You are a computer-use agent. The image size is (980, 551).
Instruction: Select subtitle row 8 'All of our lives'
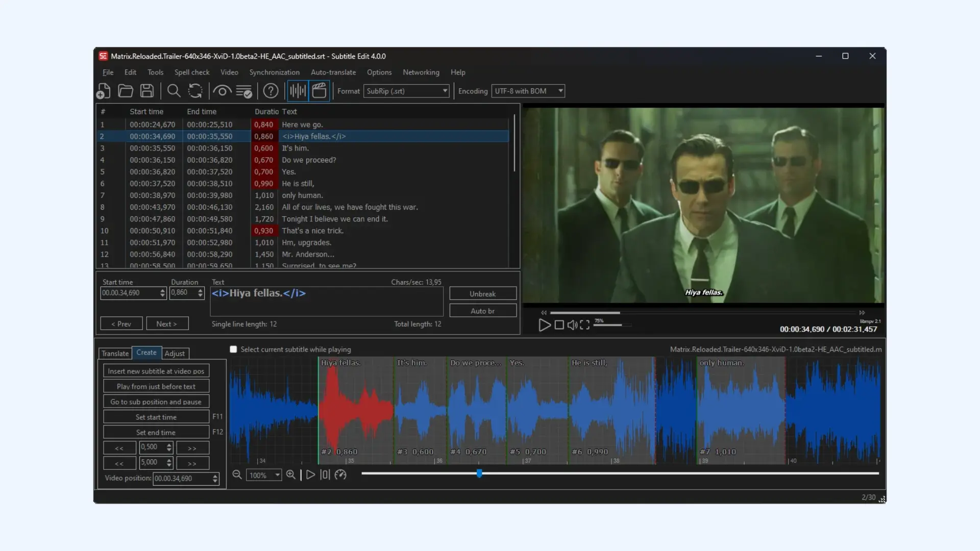[303, 207]
